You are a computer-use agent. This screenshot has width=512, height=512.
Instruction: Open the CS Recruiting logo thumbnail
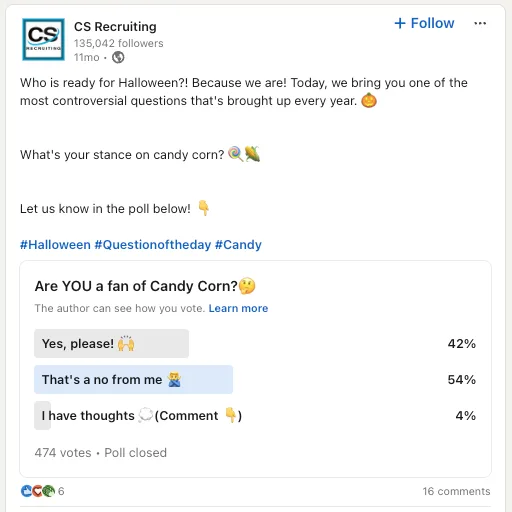(x=43, y=39)
